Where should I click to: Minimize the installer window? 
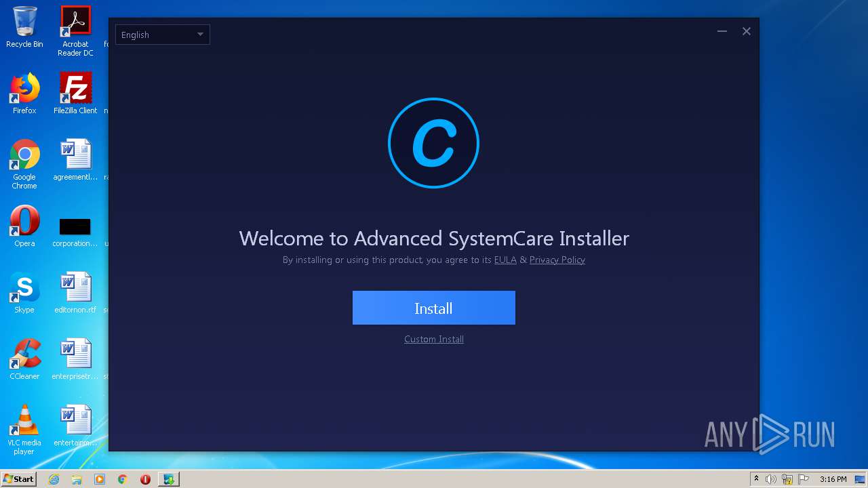point(722,31)
